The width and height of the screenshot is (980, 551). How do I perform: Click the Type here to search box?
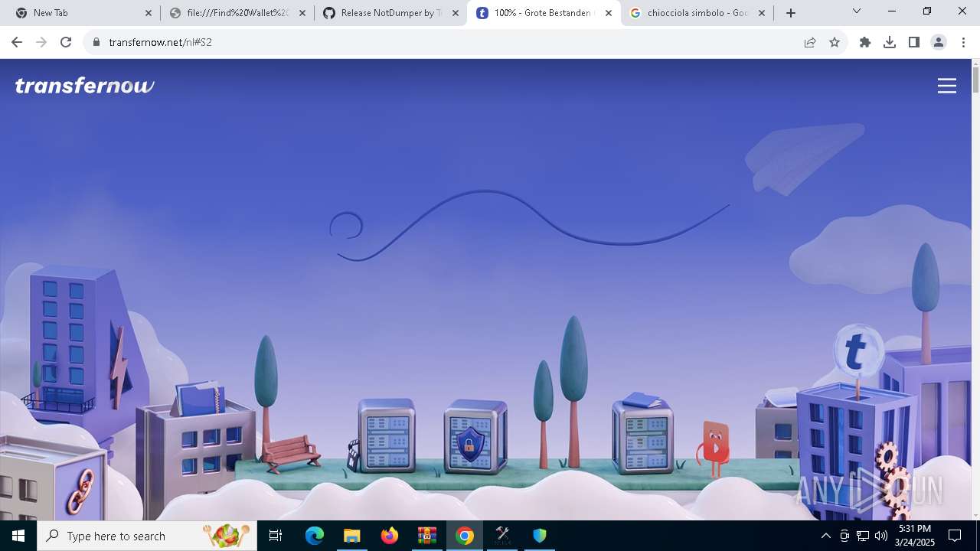tap(147, 536)
